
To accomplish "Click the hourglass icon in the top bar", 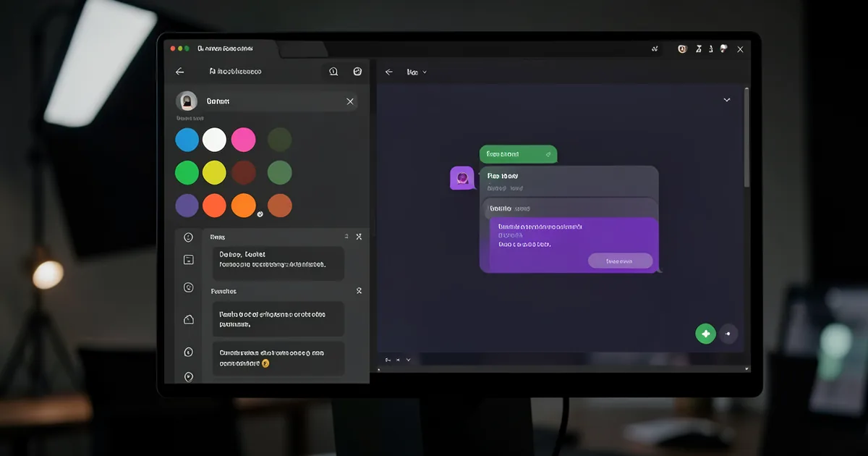I will point(699,49).
